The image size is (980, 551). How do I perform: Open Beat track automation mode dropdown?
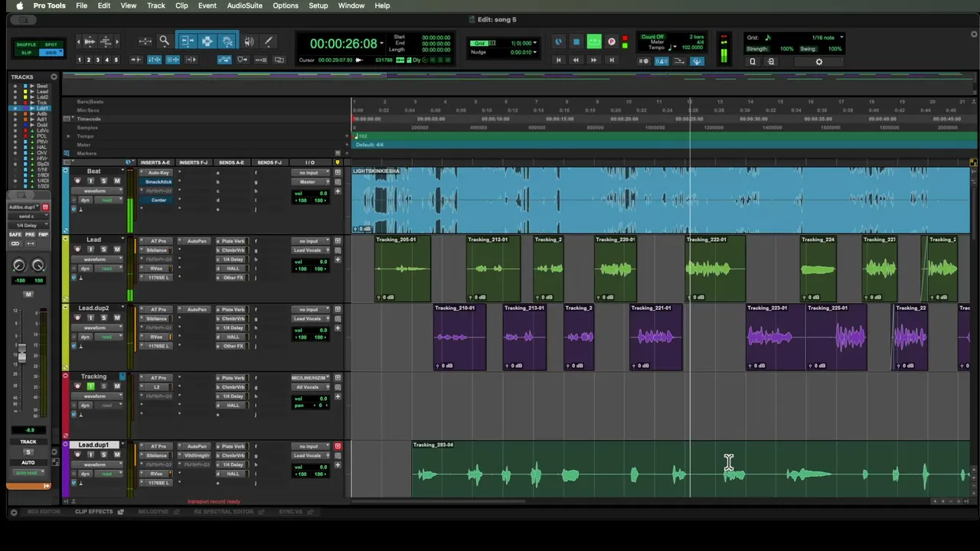107,200
